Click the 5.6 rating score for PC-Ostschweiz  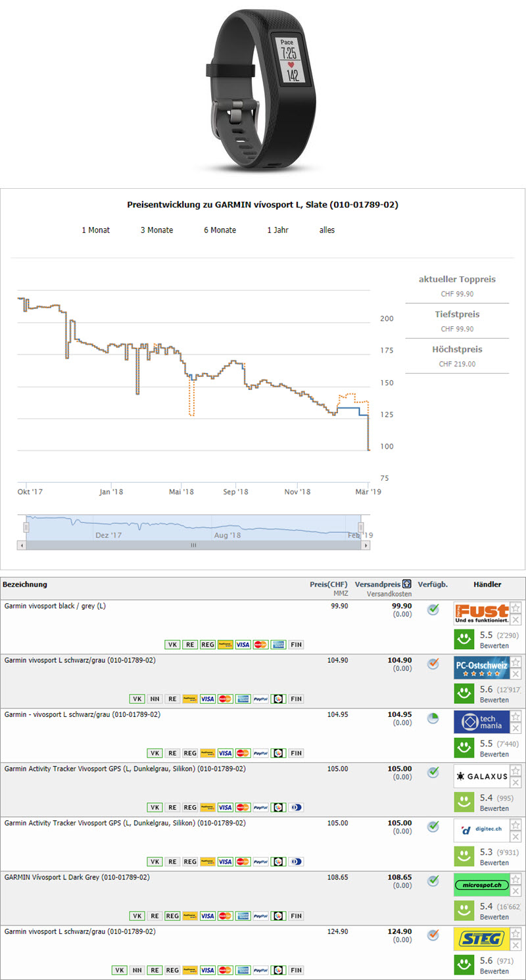pyautogui.click(x=487, y=689)
